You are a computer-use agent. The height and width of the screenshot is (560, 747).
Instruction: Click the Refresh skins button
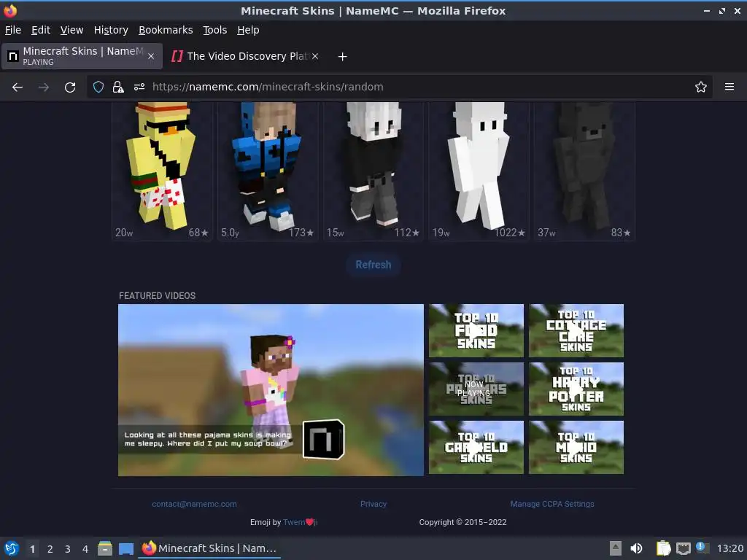373,265
